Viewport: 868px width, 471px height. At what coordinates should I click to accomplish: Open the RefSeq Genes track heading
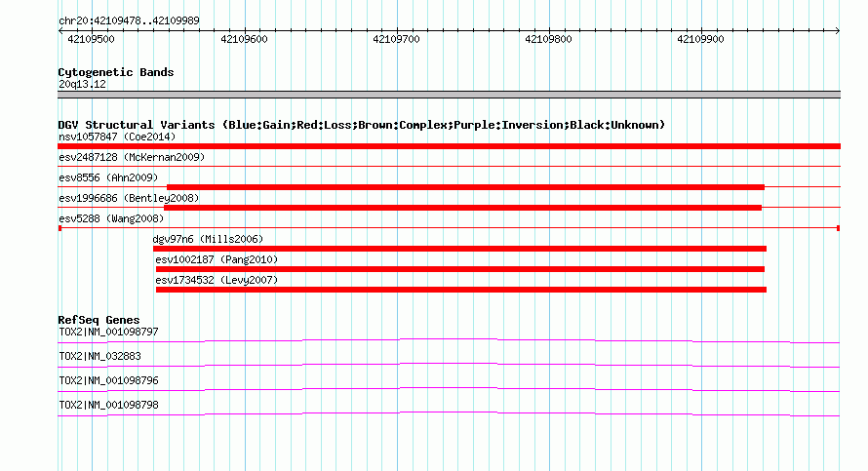coord(99,320)
